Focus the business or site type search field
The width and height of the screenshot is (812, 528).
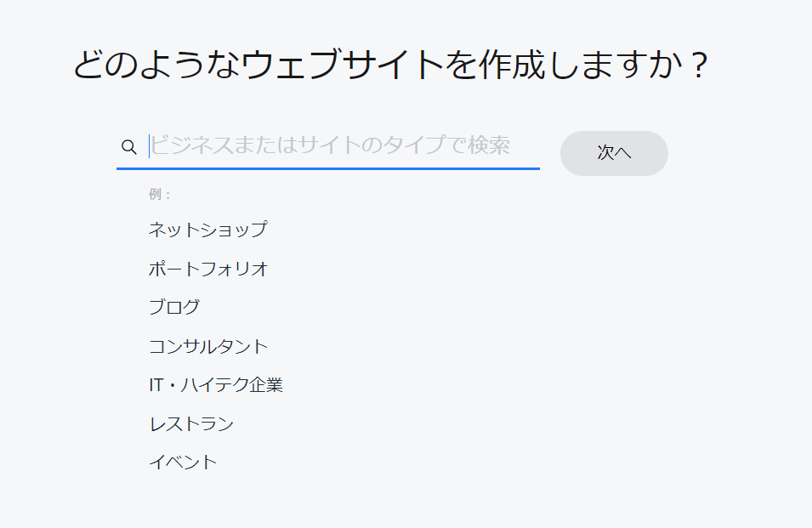coord(340,146)
